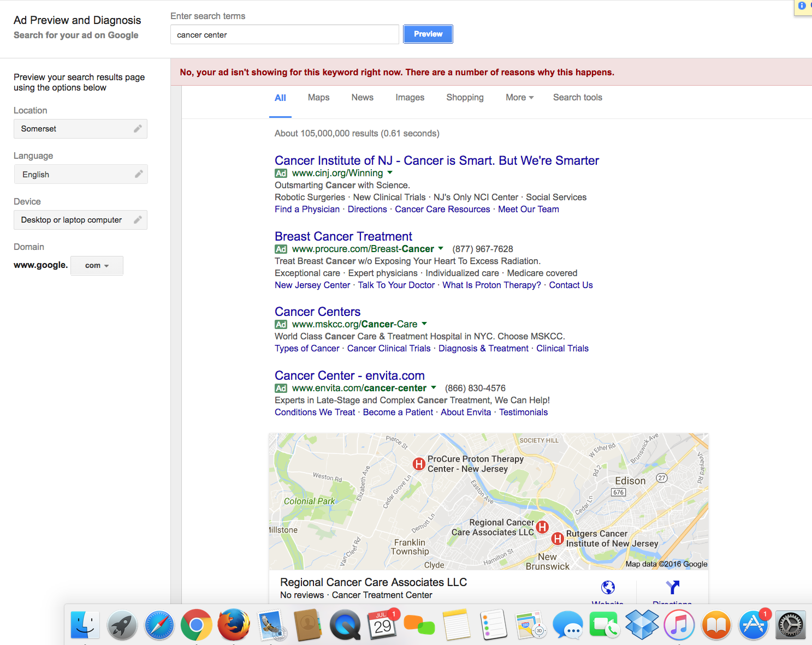812x645 pixels.
Task: Launch Firefox from the dock
Action: pyautogui.click(x=234, y=625)
